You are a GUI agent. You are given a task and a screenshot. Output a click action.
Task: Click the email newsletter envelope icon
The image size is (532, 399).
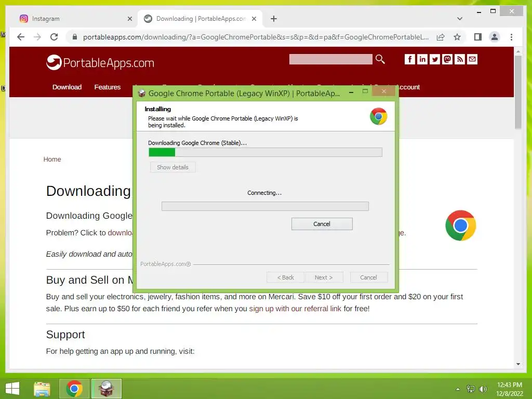click(472, 59)
